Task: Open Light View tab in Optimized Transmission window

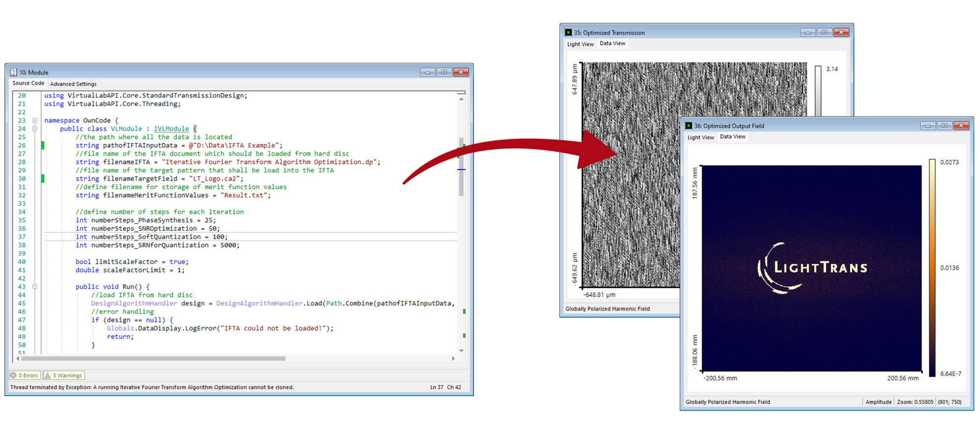Action: click(580, 44)
